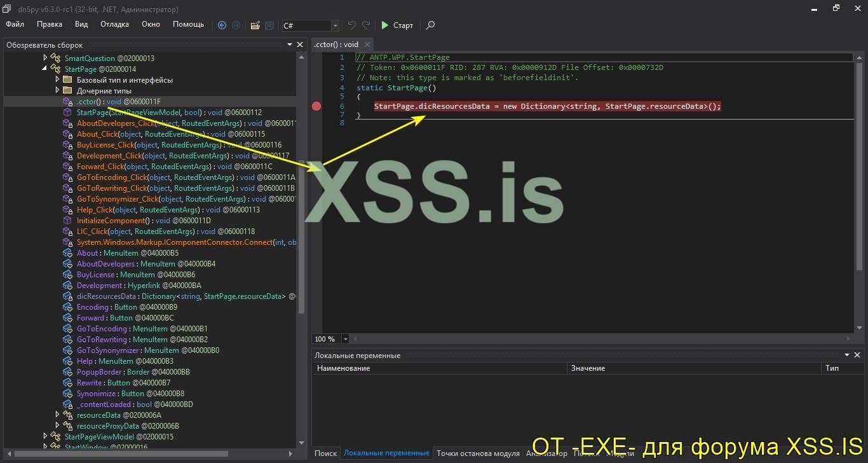Click the Save All floppy disk icon
Viewport: 868px width, 463px height.
pyautogui.click(x=269, y=25)
